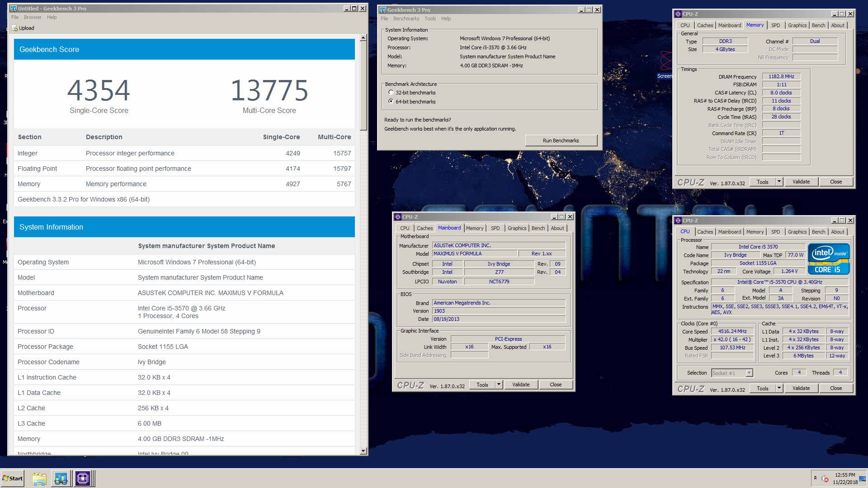Screen dimensions: 868x488
Task: Click Close button in Memory CPU-Z window
Action: pos(836,182)
